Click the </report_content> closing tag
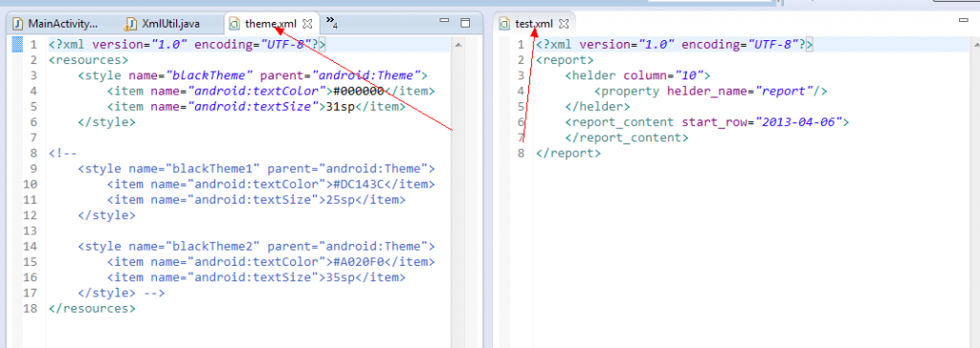This screenshot has height=348, width=980. (627, 138)
